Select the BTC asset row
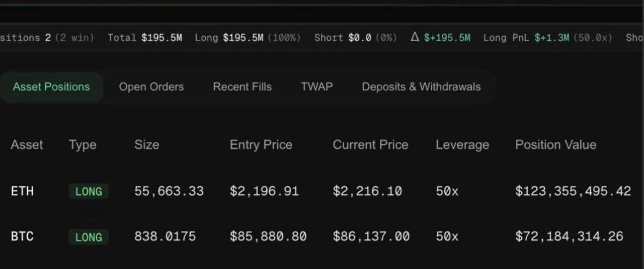 [322, 236]
